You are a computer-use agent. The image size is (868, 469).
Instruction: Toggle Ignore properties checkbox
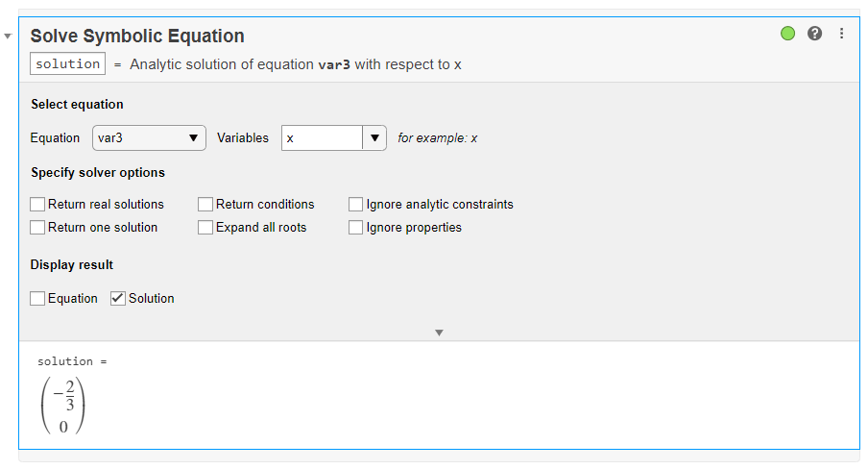tap(356, 228)
